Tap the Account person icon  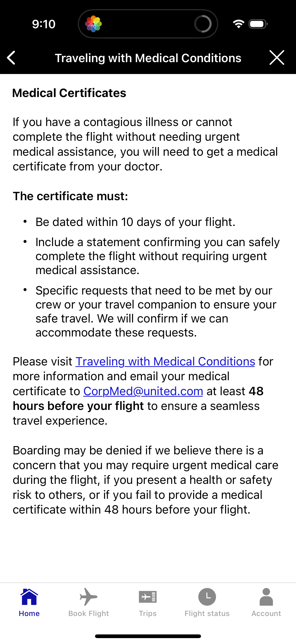click(x=266, y=597)
